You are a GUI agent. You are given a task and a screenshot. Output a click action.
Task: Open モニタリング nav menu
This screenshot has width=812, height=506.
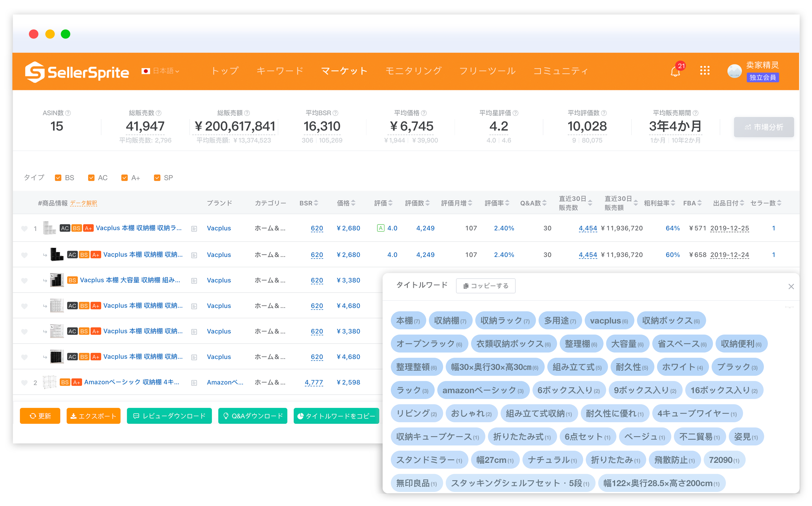(413, 71)
